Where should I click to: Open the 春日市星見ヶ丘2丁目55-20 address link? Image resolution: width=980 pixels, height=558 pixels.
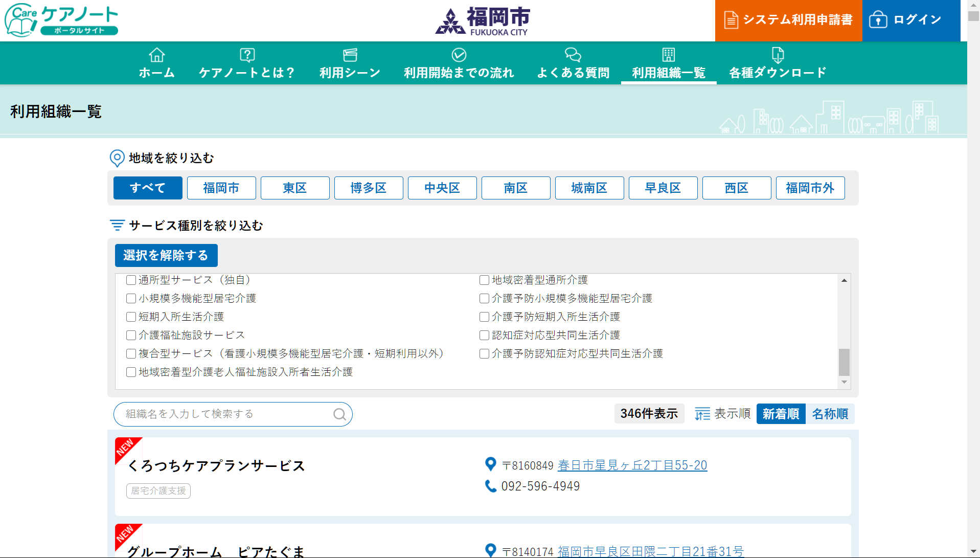pyautogui.click(x=632, y=465)
